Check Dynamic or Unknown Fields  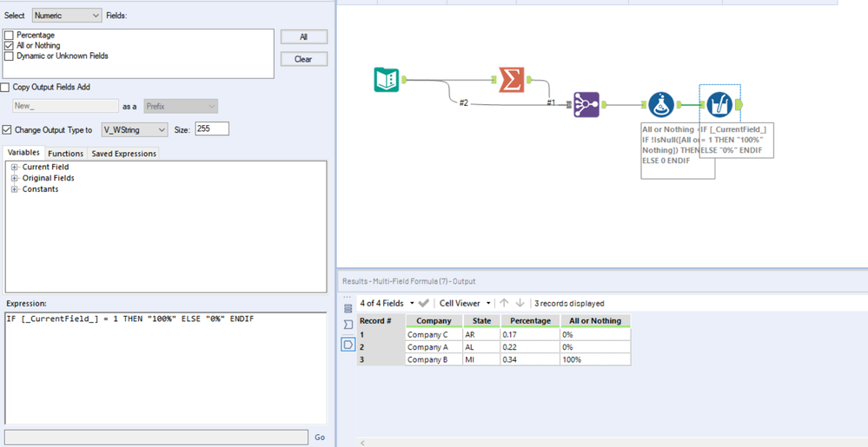pyautogui.click(x=9, y=56)
